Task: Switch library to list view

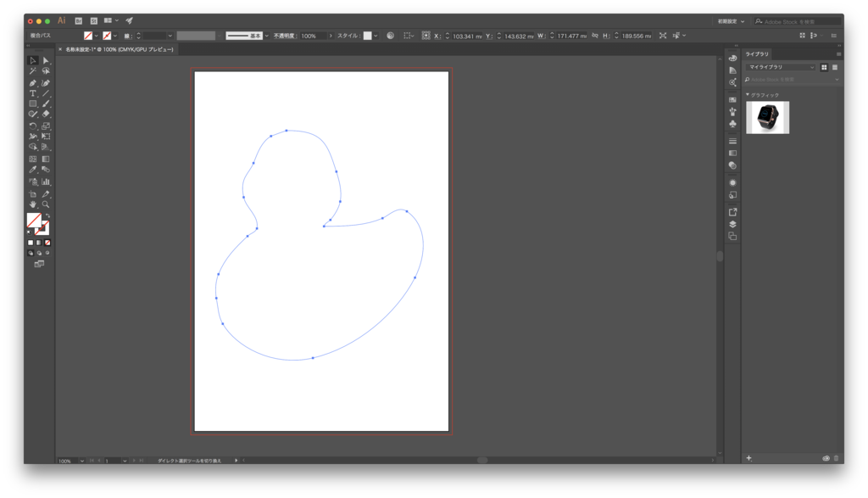Action: point(835,67)
